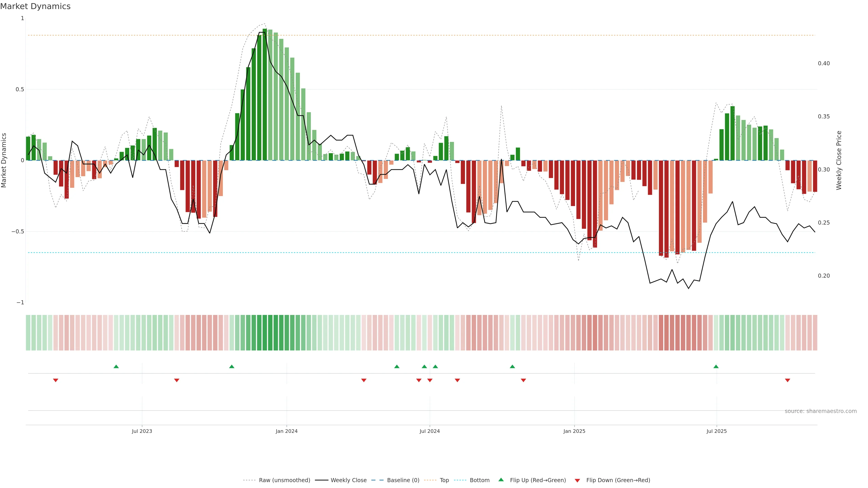Click the first red flip-down triangle marker
This screenshot has height=488, width=868.
click(56, 380)
